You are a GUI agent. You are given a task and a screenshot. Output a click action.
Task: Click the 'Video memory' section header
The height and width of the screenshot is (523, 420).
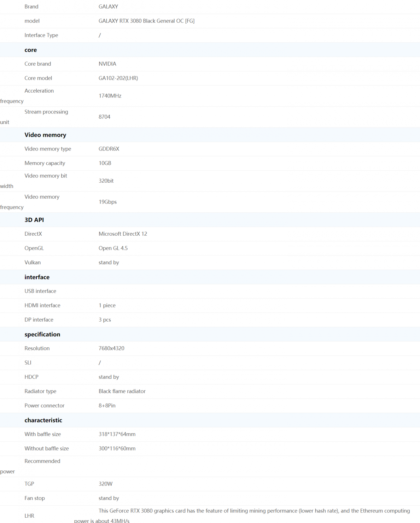45,135
